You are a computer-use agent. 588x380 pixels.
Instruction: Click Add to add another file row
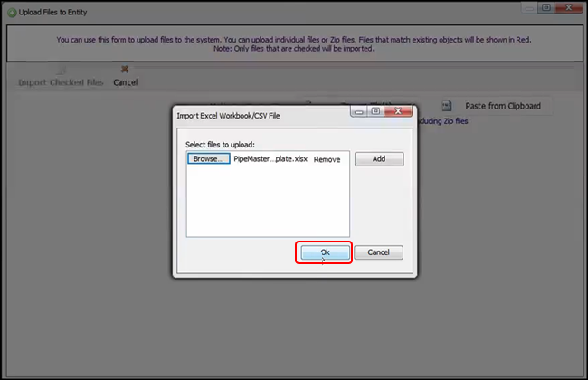pos(378,158)
